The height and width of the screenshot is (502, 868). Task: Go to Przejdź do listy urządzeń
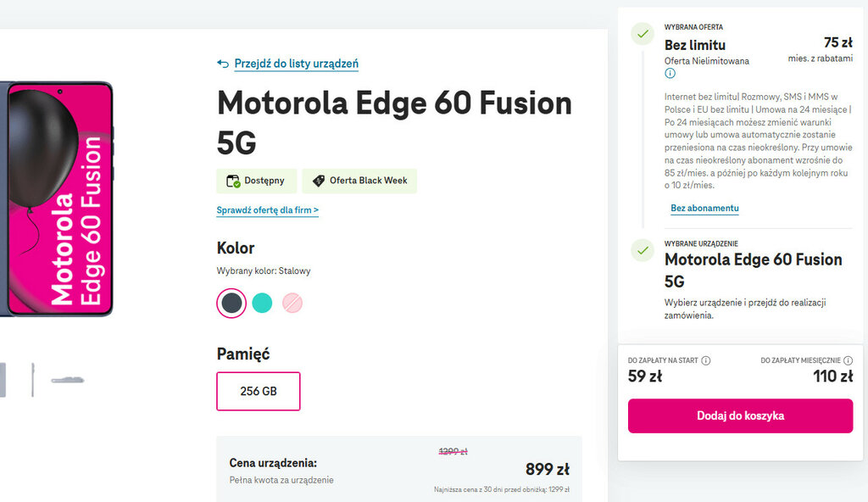(x=296, y=64)
